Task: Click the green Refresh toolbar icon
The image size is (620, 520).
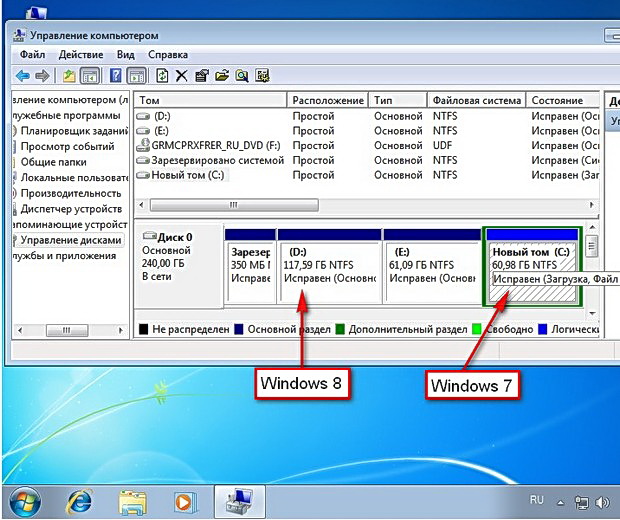Action: click(x=162, y=76)
